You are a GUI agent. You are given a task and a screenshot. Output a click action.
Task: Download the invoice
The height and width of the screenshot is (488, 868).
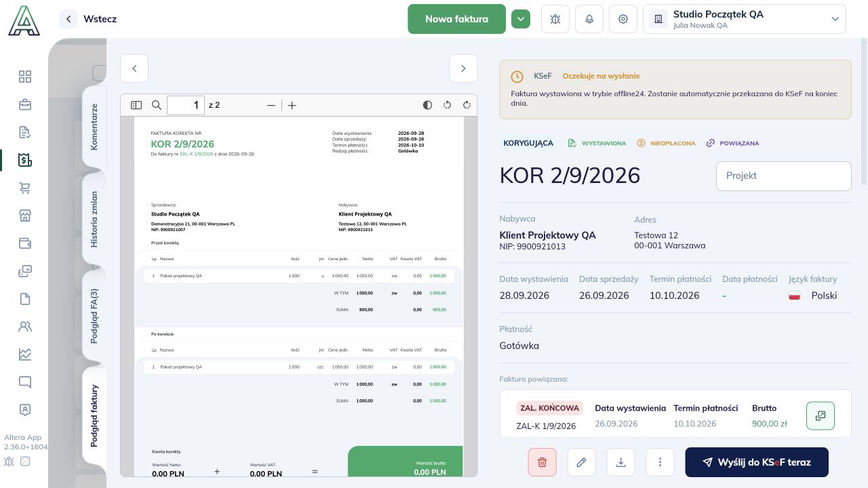[620, 462]
